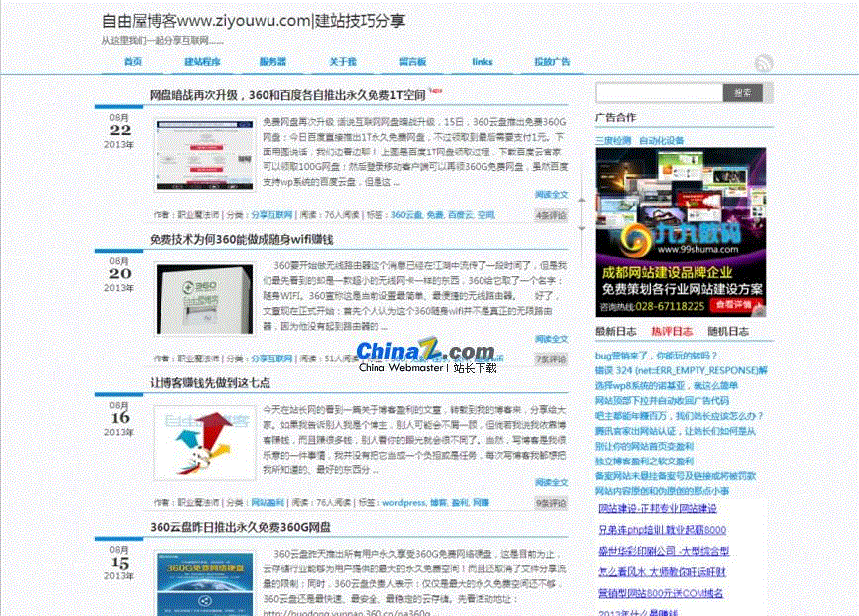Click 阅读全文 on the first post

coord(551,195)
